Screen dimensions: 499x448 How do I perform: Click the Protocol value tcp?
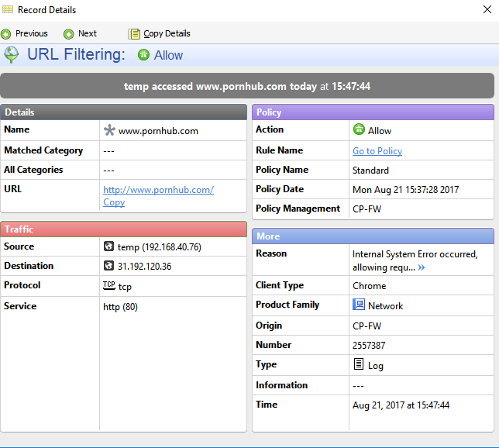pyautogui.click(x=125, y=287)
